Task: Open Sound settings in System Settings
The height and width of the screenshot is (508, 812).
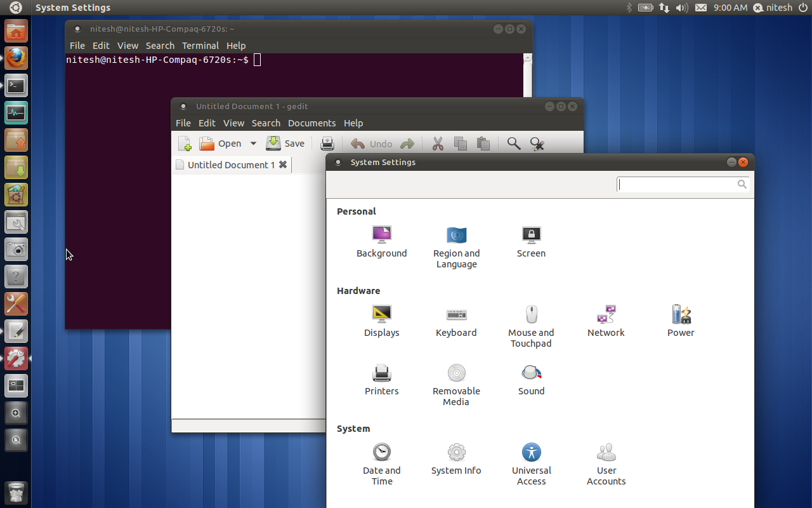Action: coord(531,379)
